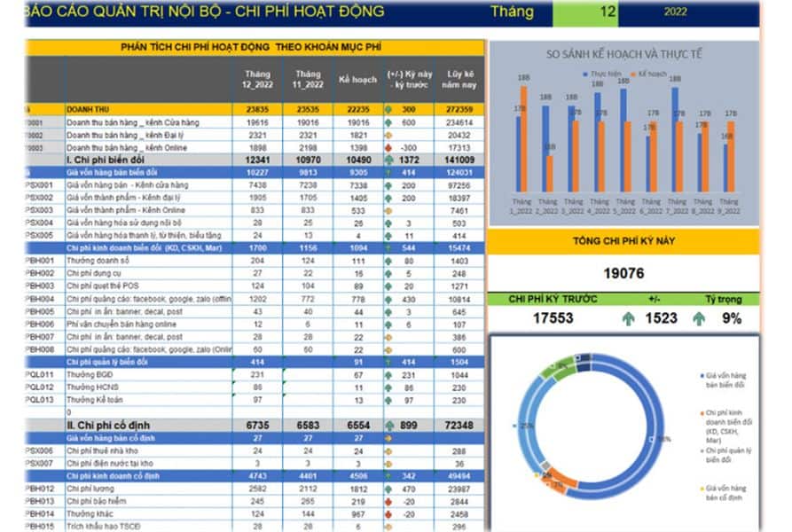Click the month value cell showing 12
Screen dimensions: 792x532
click(608, 12)
